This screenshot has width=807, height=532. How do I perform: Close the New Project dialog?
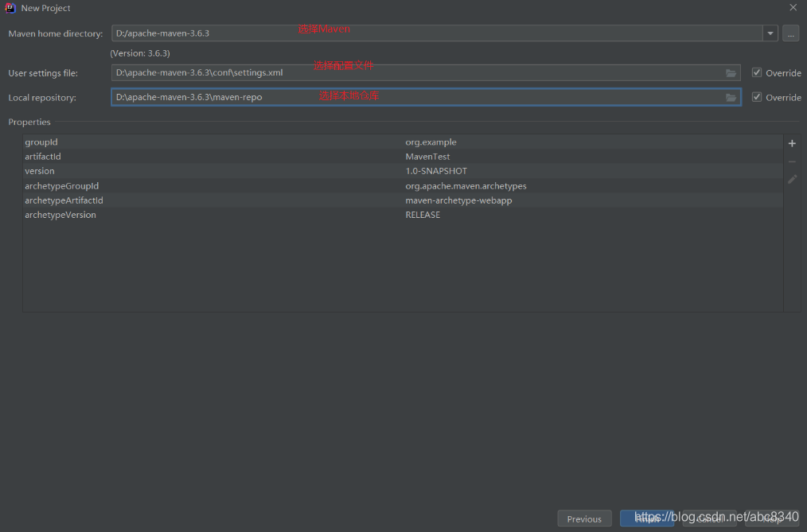point(793,7)
